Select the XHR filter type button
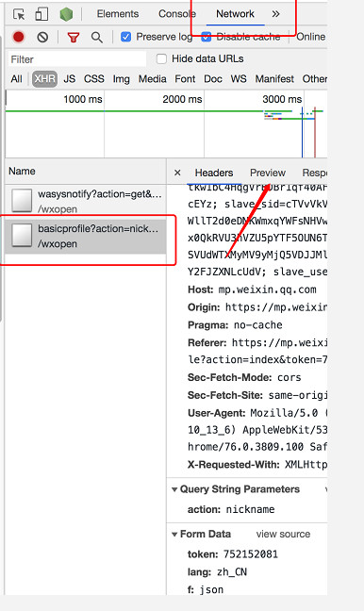This screenshot has width=364, height=611. click(44, 78)
